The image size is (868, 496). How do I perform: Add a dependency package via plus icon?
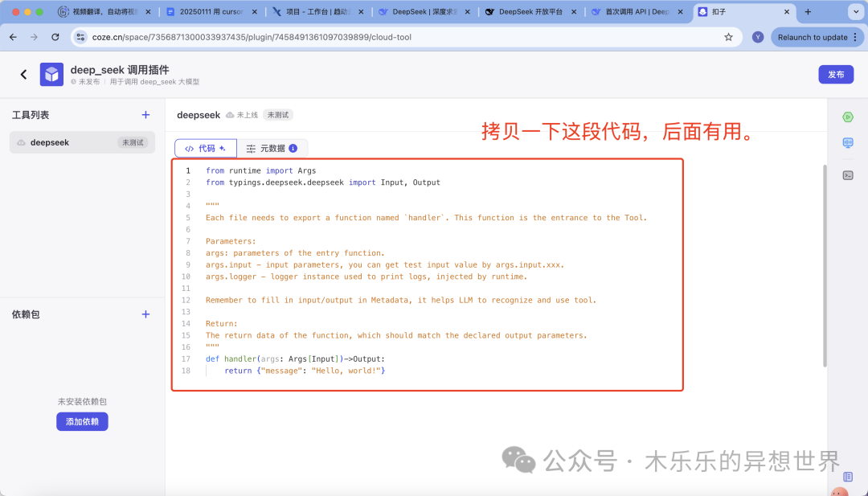click(x=145, y=314)
